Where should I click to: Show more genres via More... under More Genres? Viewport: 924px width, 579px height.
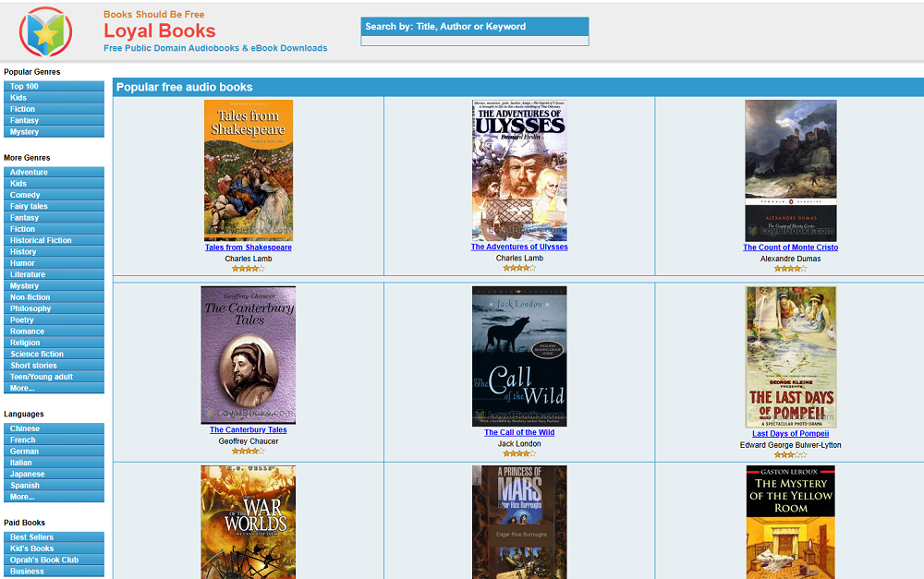(54, 388)
